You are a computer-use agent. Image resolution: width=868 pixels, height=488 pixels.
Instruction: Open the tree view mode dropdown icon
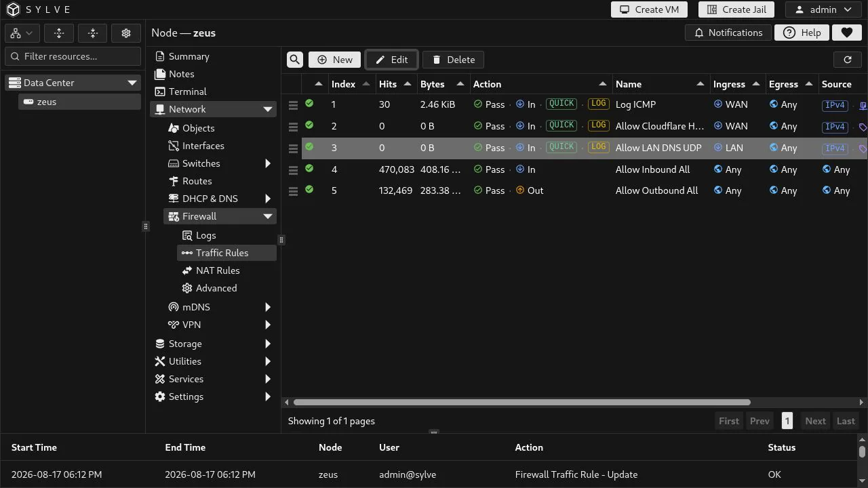pos(22,33)
